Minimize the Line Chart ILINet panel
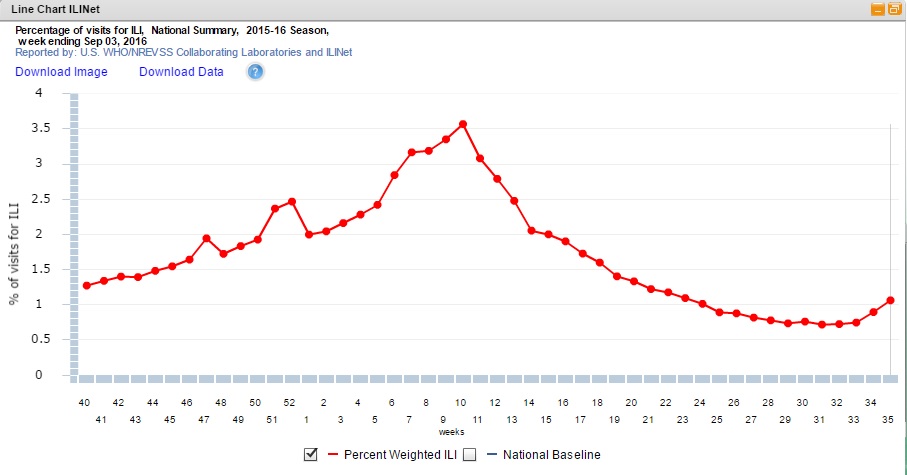 (877, 9)
